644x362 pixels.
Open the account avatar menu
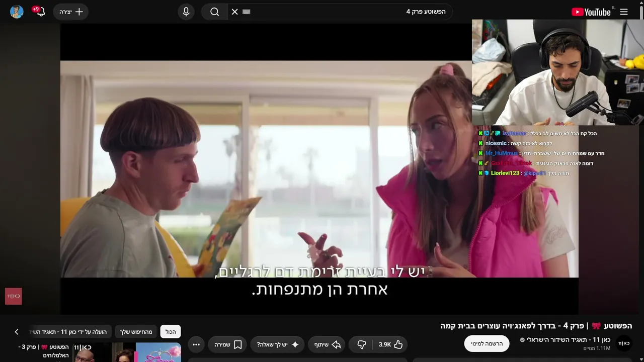click(17, 12)
